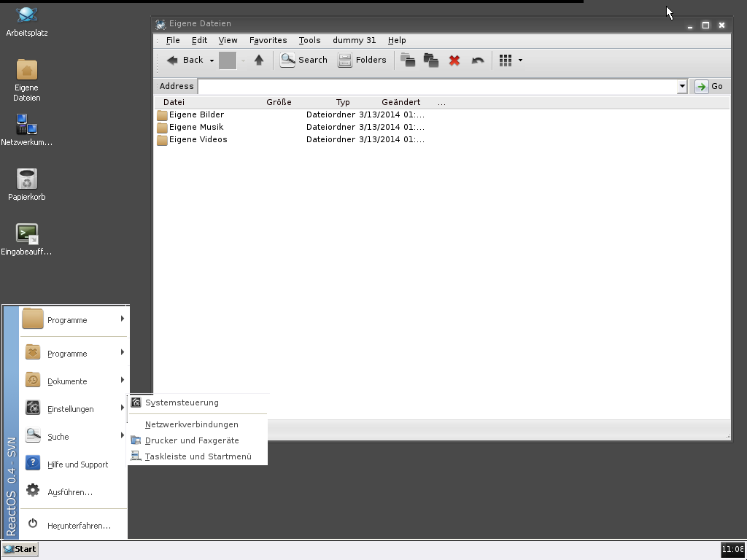The height and width of the screenshot is (560, 747).
Task: Click the Start button on taskbar
Action: point(20,549)
